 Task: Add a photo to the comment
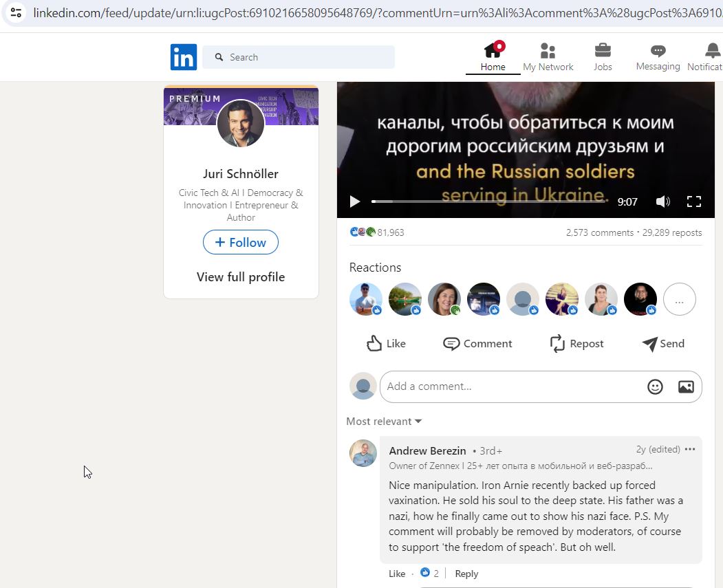[686, 386]
